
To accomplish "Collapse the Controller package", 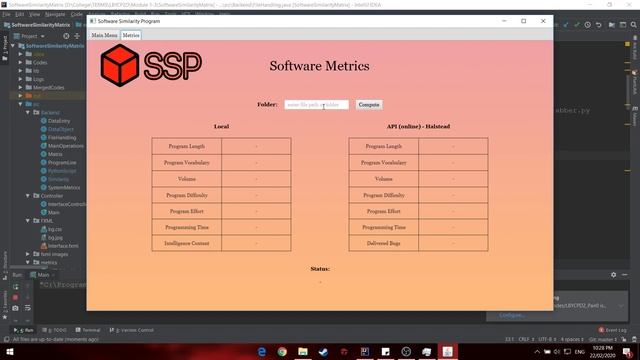I will click(x=28, y=196).
